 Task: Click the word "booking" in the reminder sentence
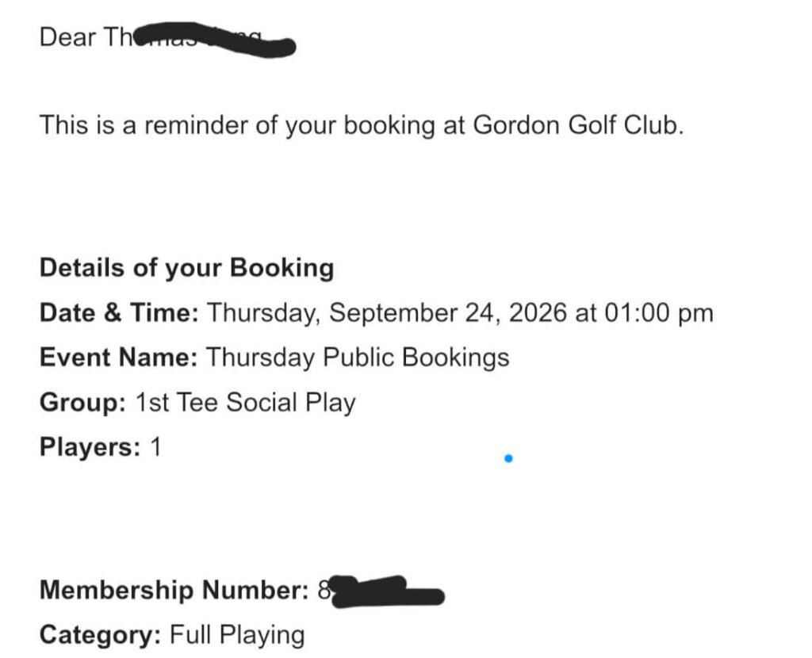(x=389, y=126)
